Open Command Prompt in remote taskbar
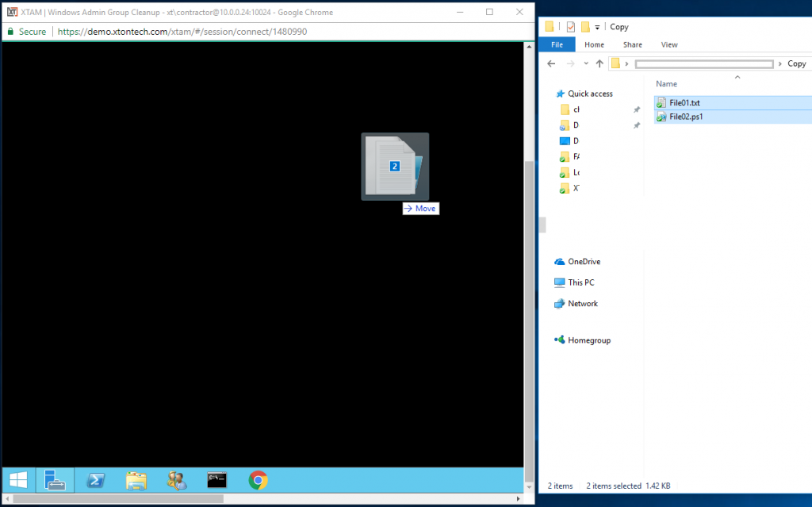This screenshot has height=507, width=812. (x=216, y=480)
